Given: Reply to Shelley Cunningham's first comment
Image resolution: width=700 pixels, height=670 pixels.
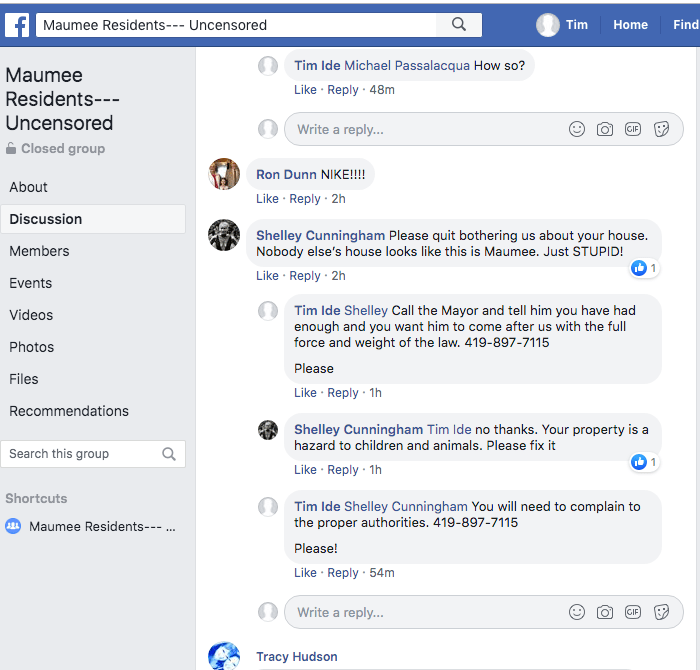Looking at the screenshot, I should [305, 276].
